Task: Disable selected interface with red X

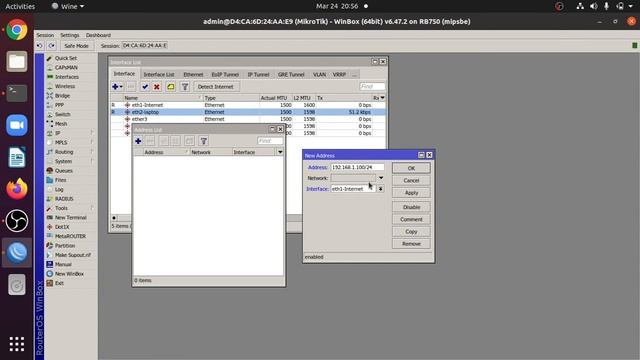Action: click(157, 87)
